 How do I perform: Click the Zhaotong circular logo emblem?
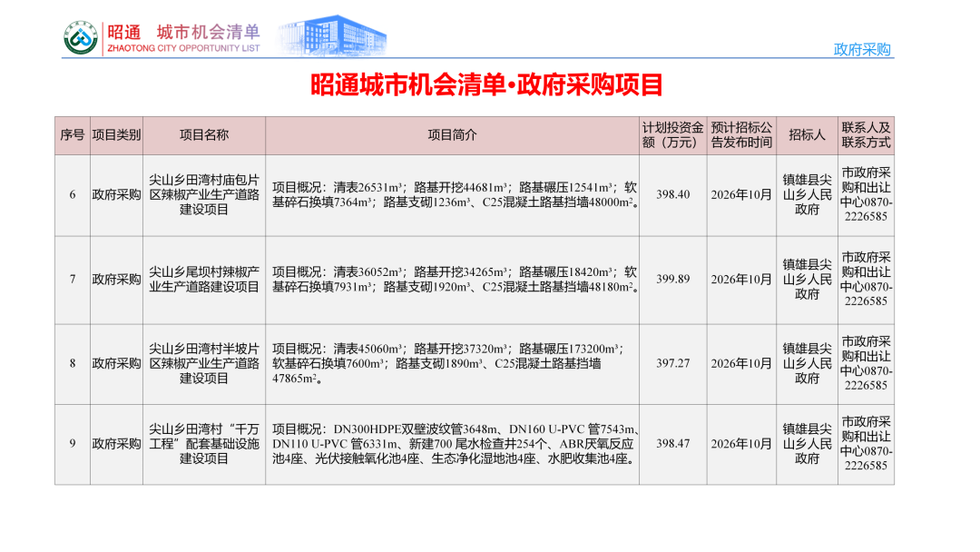[81, 37]
